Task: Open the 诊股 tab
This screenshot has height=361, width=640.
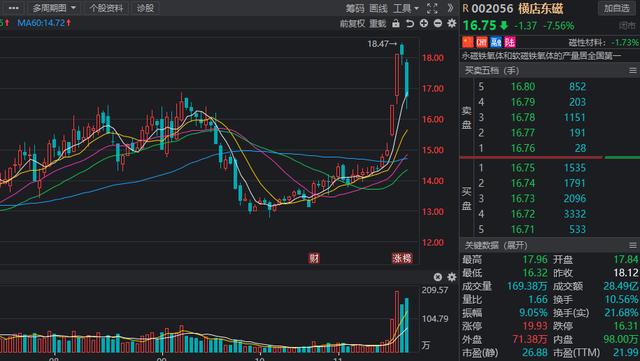Action: pos(145,8)
